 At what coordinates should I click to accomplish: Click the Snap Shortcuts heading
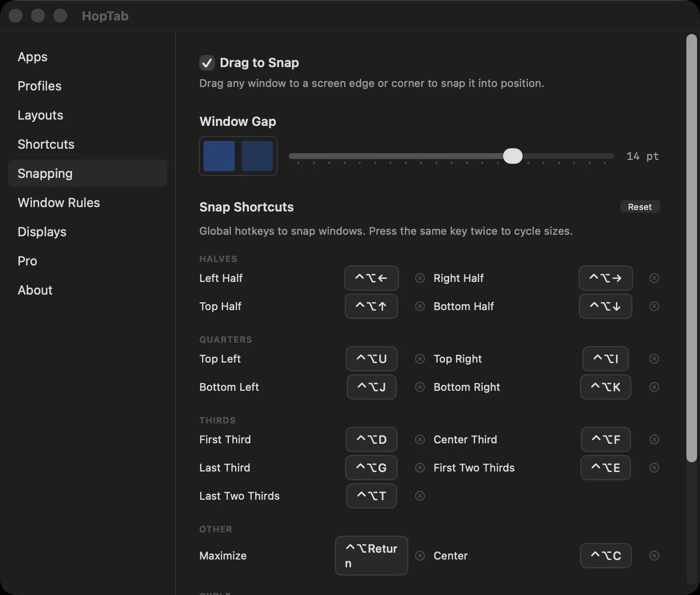coord(246,207)
